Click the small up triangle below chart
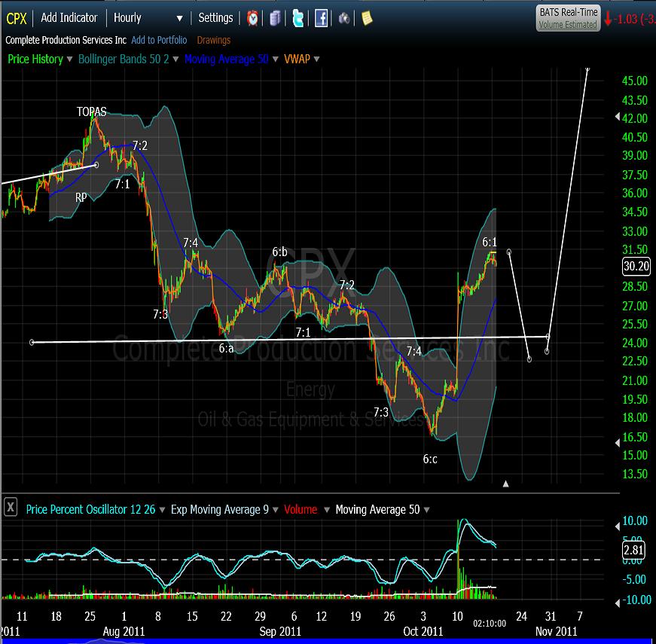 tap(505, 484)
